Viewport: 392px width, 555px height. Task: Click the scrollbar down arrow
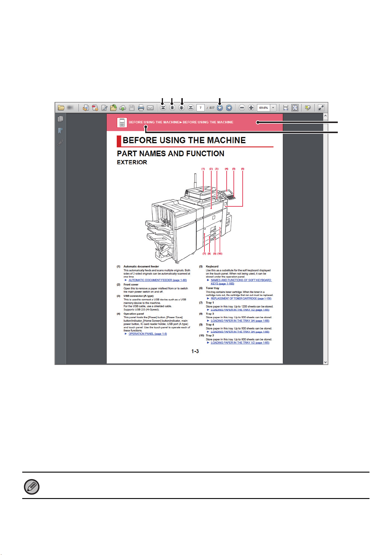325,362
